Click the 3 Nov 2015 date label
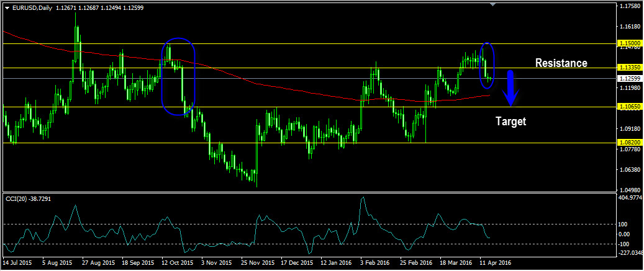Screen dimensions: 644x271 (218, 262)
